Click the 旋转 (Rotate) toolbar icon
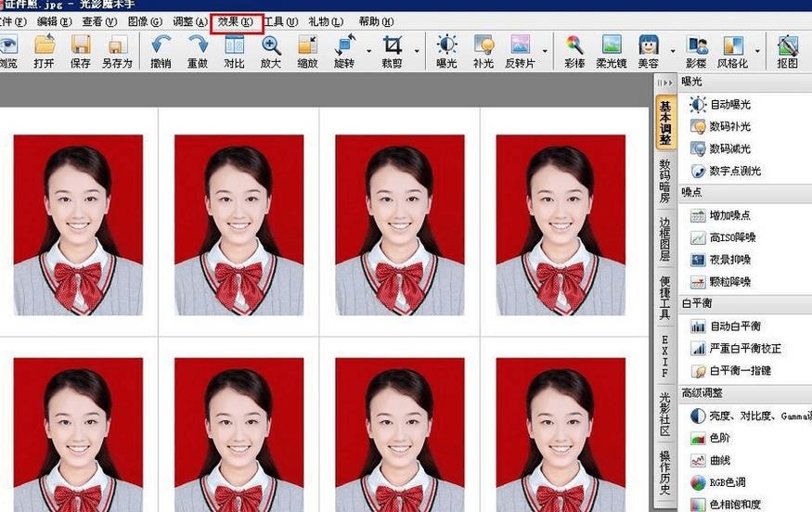Image resolution: width=812 pixels, height=512 pixels. 345,45
